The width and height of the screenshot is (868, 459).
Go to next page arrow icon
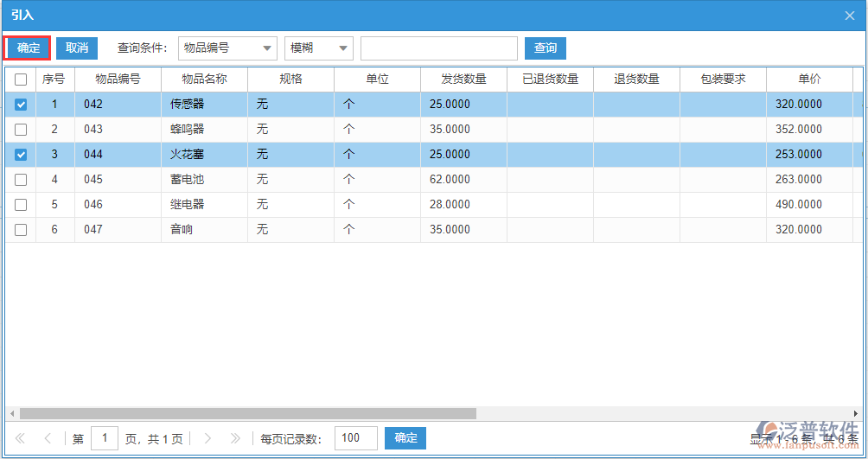pos(207,438)
